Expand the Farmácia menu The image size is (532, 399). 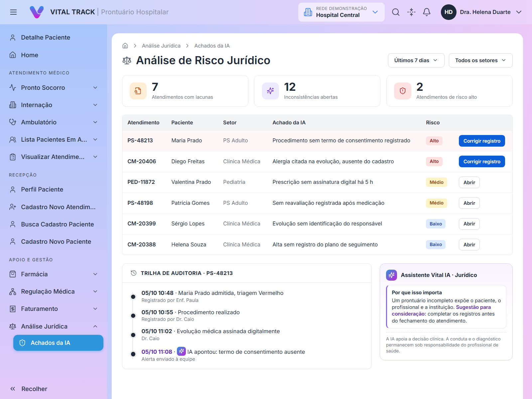54,274
